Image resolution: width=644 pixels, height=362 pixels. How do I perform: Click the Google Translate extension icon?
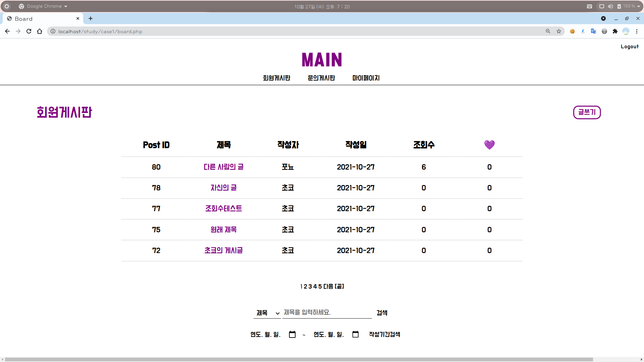pyautogui.click(x=593, y=31)
